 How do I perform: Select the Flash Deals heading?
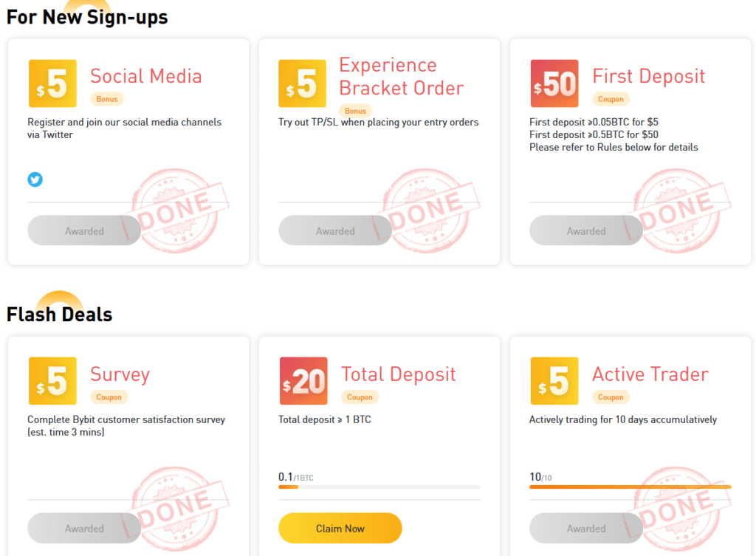[59, 314]
